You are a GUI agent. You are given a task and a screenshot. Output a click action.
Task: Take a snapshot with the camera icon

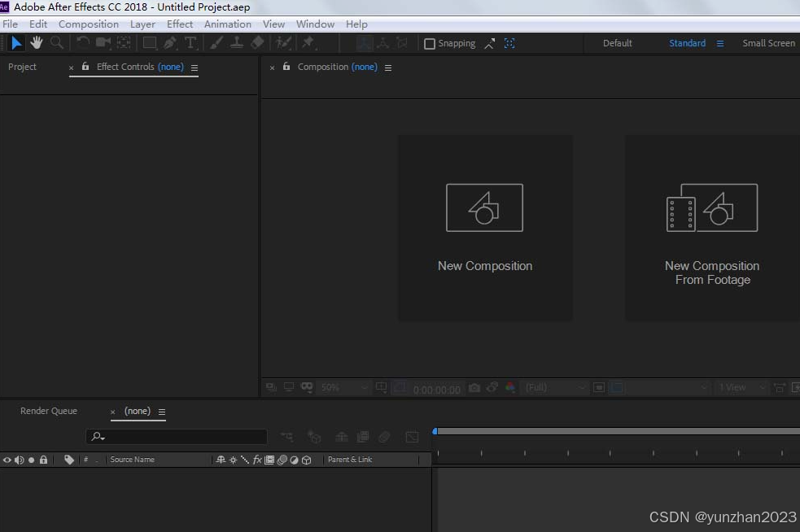[x=474, y=388]
